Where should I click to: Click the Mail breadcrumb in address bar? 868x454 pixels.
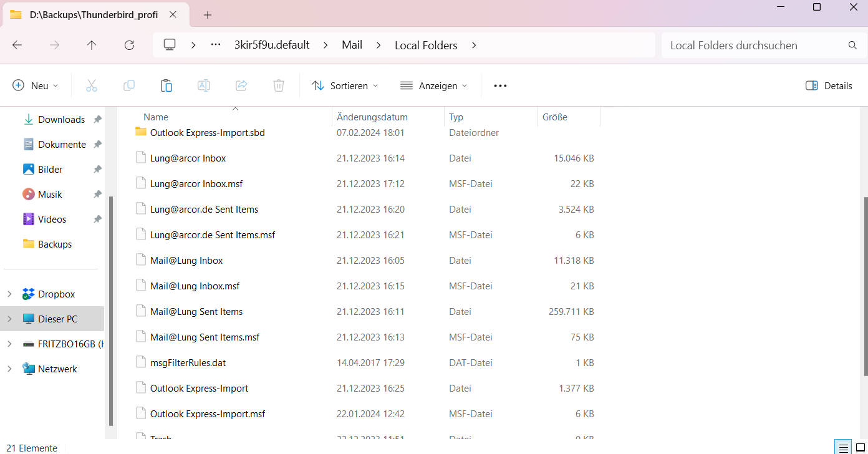pos(352,46)
